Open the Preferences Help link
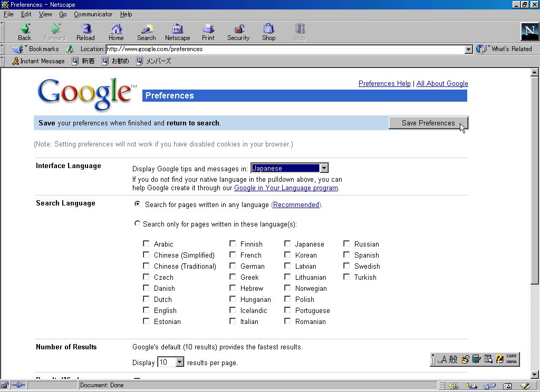 coord(384,83)
